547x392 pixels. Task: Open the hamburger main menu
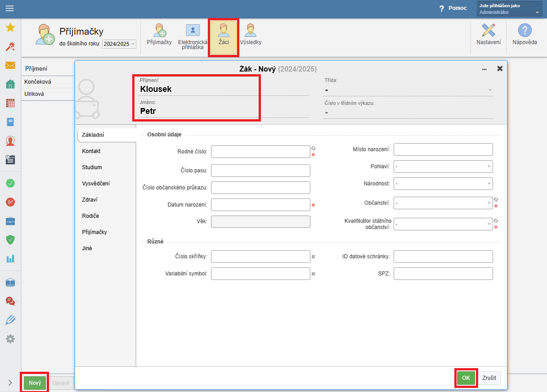pyautogui.click(x=10, y=8)
